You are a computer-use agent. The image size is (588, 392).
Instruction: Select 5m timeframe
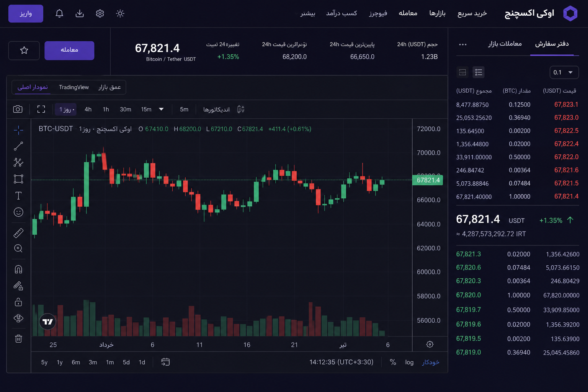184,109
